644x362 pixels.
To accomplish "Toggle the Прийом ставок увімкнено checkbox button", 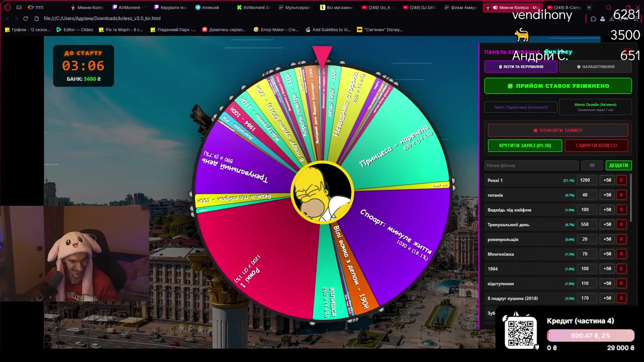I will pyautogui.click(x=558, y=86).
